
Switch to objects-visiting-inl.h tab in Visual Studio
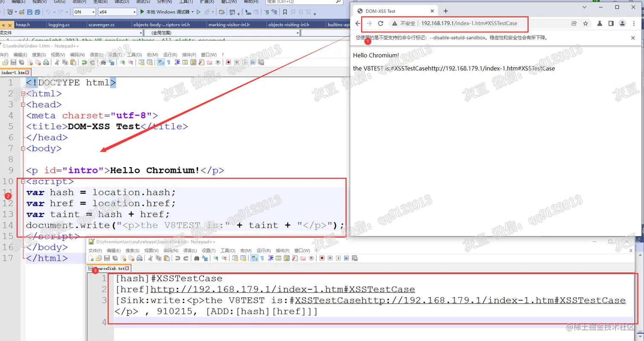point(288,25)
